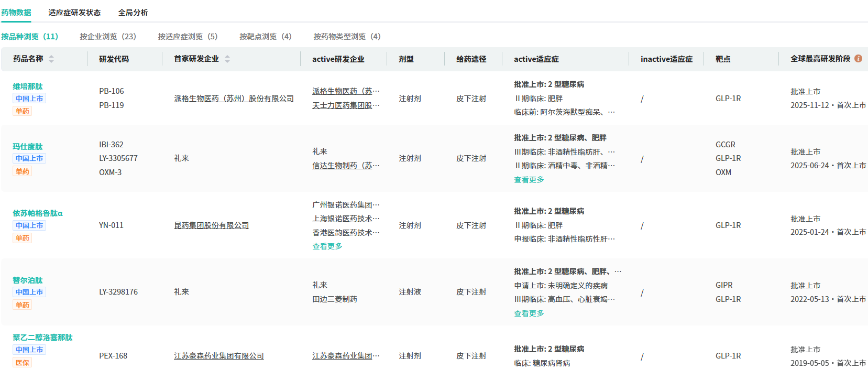This screenshot has height=369, width=868.
Task: Switch to 适应症研发状态 tab
Action: (x=74, y=13)
